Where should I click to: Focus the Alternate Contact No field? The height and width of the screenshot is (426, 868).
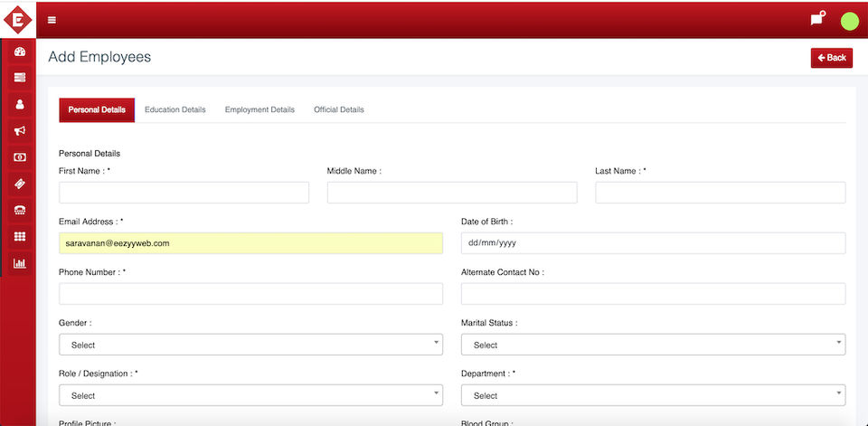click(653, 294)
